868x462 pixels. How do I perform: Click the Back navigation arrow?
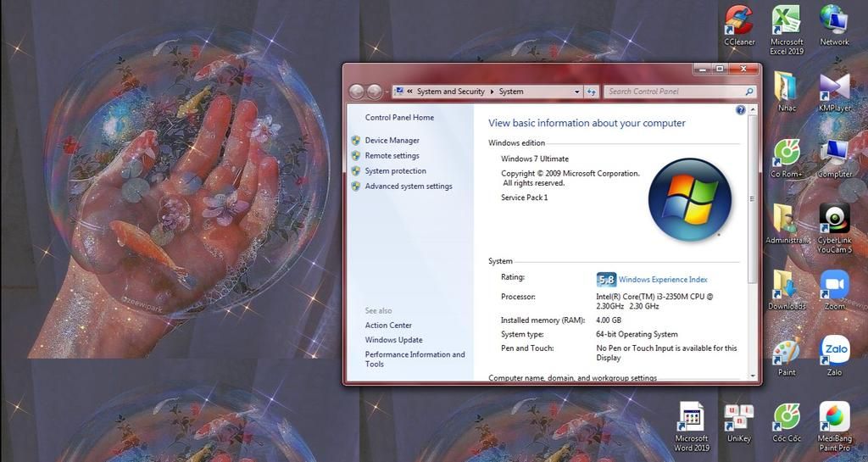point(357,92)
